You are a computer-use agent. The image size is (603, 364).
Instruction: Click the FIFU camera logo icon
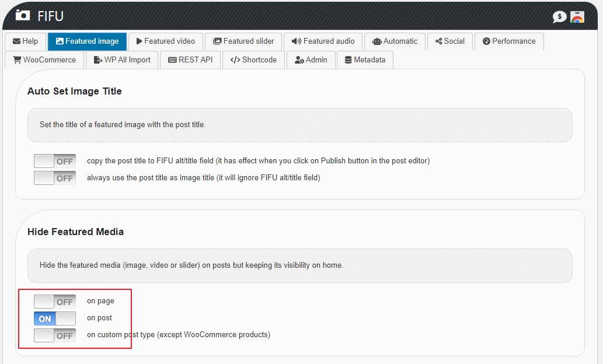[x=22, y=15]
